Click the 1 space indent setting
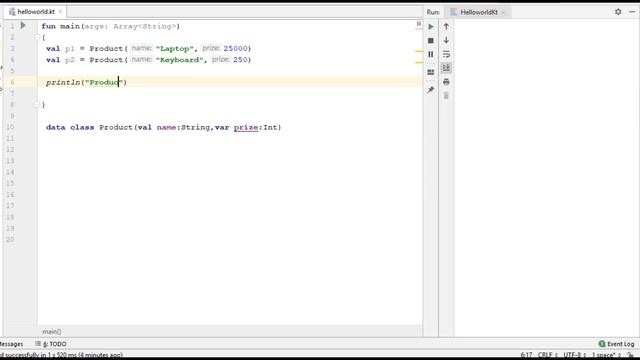The image size is (640, 360). (607, 355)
